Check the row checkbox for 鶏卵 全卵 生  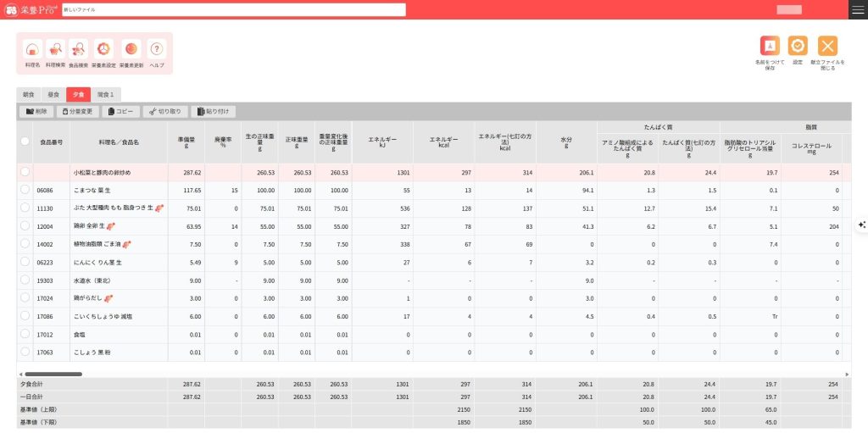pos(25,226)
